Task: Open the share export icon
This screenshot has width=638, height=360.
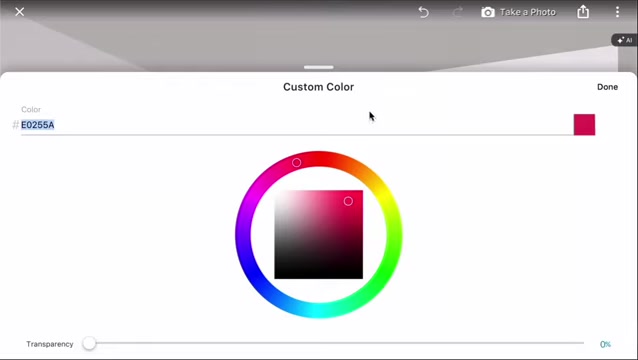Action: click(583, 12)
